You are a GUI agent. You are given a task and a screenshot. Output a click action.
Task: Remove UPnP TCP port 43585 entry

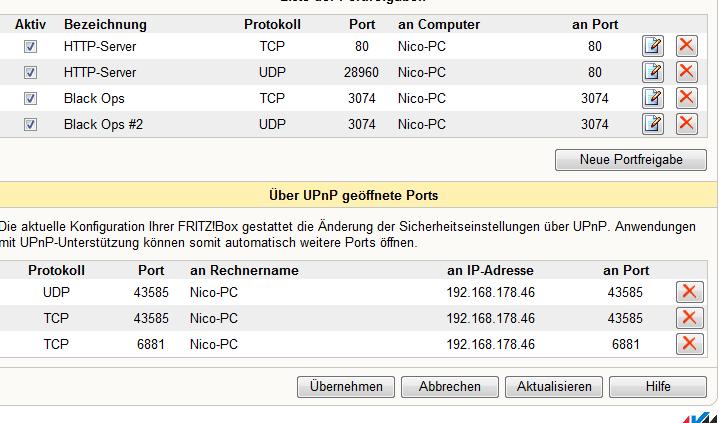(x=689, y=318)
